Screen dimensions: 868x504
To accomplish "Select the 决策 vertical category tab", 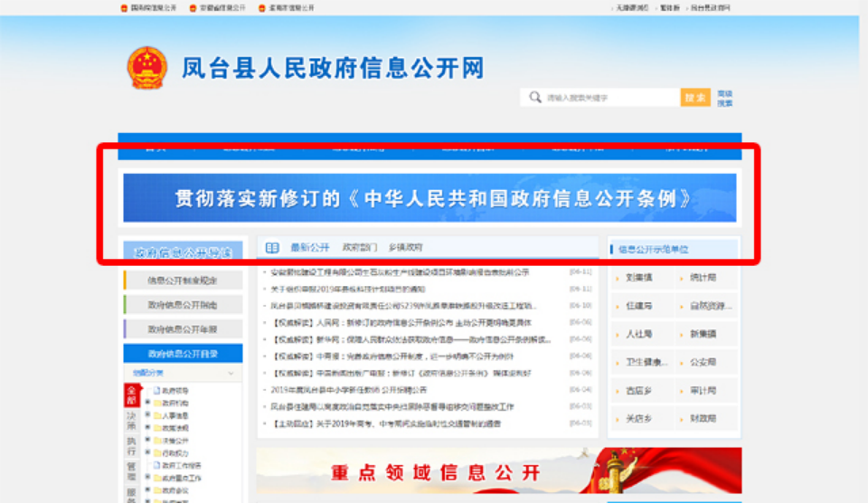I will tap(130, 422).
